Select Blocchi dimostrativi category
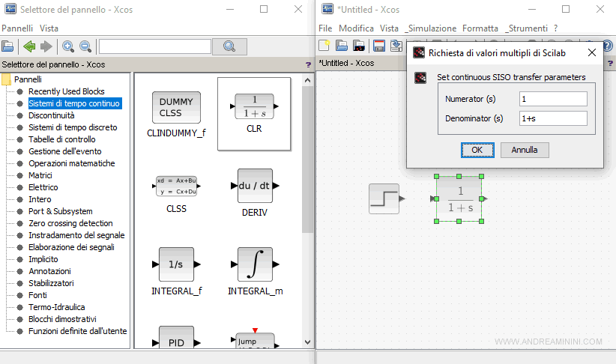Viewport: 616px width, 364px height. pos(62,319)
